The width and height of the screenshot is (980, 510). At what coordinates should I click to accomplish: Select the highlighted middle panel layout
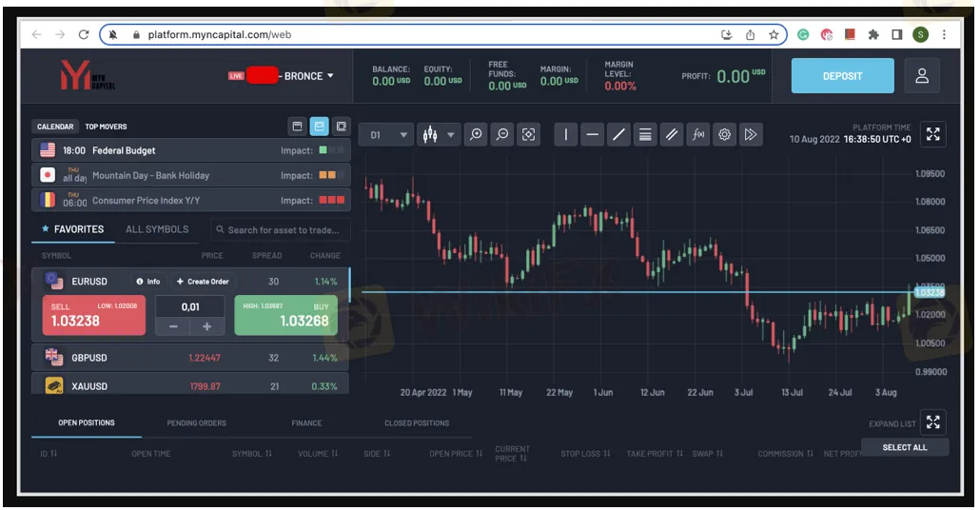319,127
